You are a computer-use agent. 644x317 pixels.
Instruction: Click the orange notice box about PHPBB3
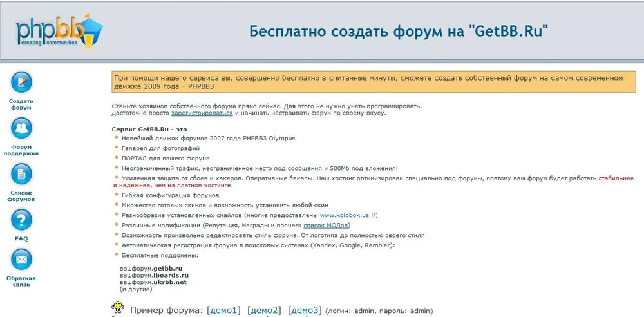coord(374,82)
